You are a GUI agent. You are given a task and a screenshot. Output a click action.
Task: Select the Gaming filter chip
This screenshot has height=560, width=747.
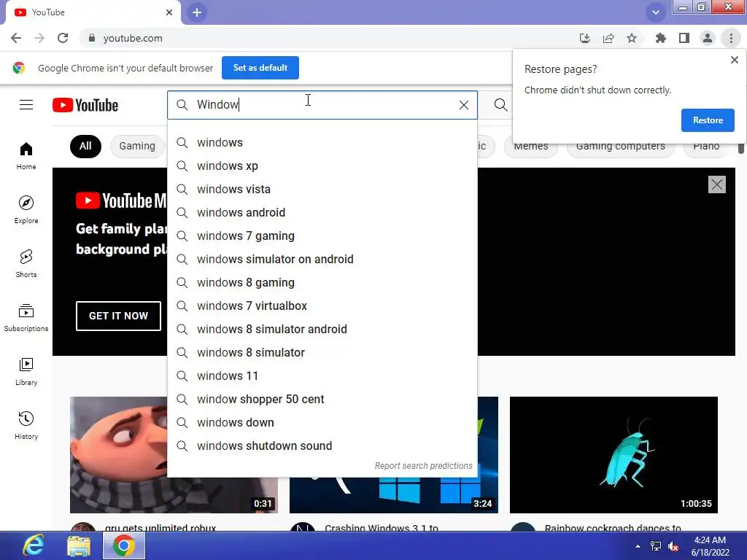[137, 146]
